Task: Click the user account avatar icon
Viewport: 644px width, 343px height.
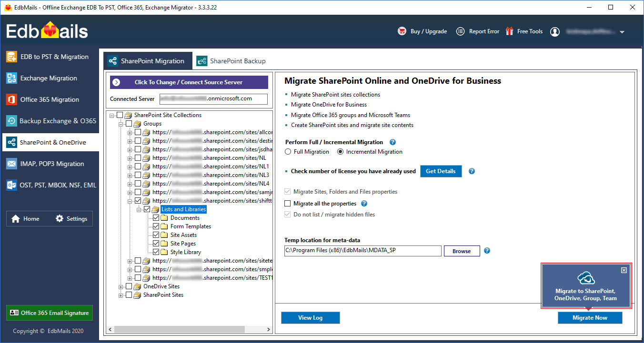Action: 555,32
